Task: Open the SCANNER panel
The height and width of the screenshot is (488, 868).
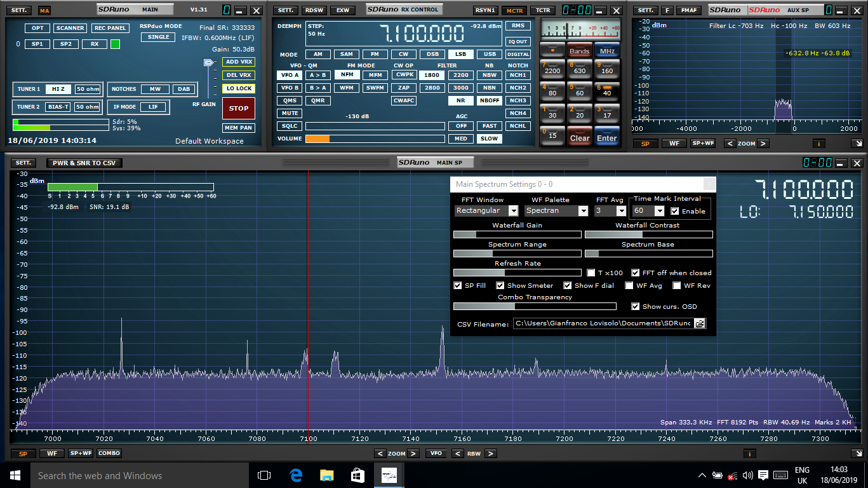Action: click(x=70, y=28)
